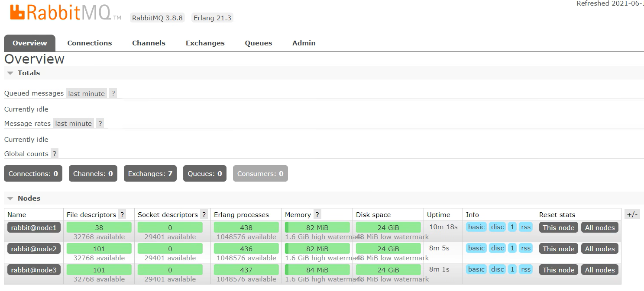The image size is (644, 291).
Task: Click the Exchanges: 7 count button
Action: point(150,173)
